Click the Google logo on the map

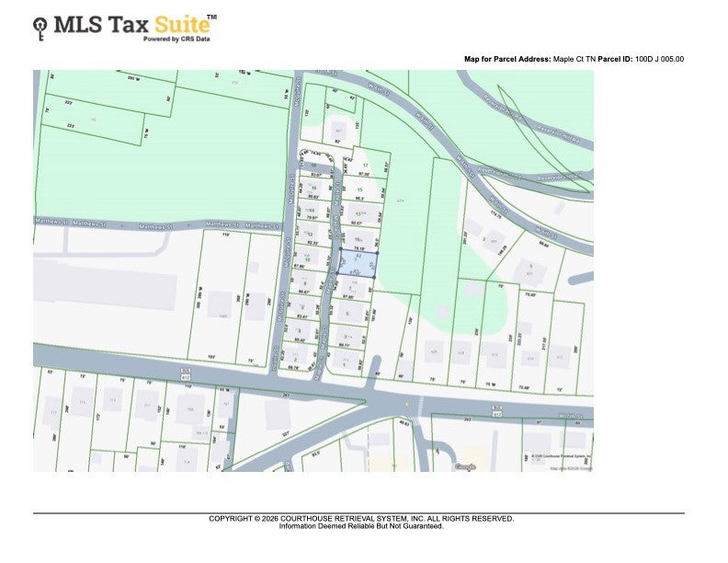point(465,466)
